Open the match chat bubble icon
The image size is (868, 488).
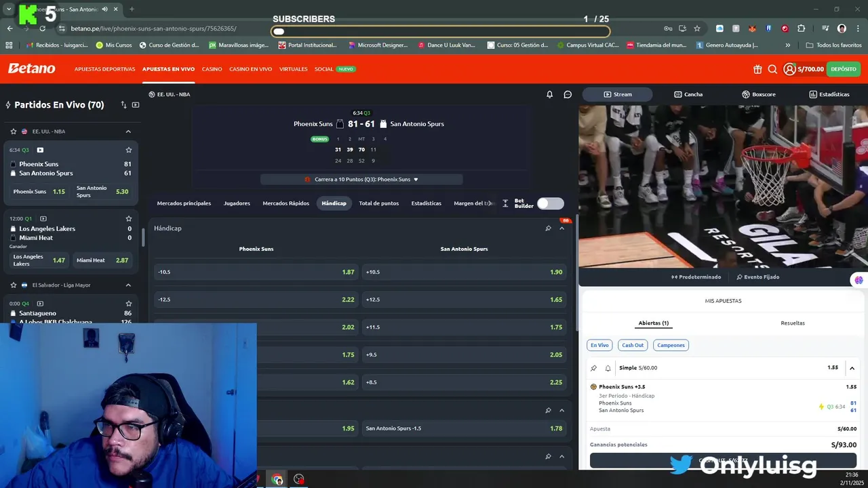pyautogui.click(x=568, y=94)
